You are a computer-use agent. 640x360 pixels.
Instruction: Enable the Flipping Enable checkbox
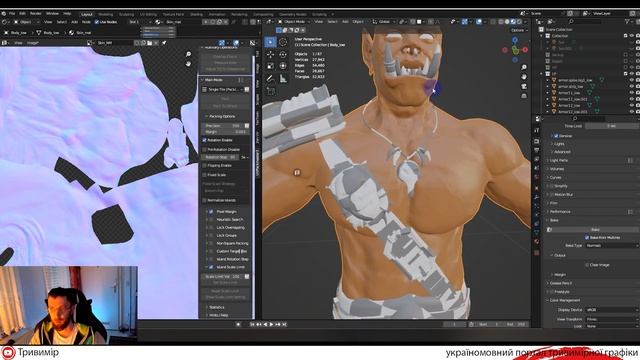coord(204,165)
